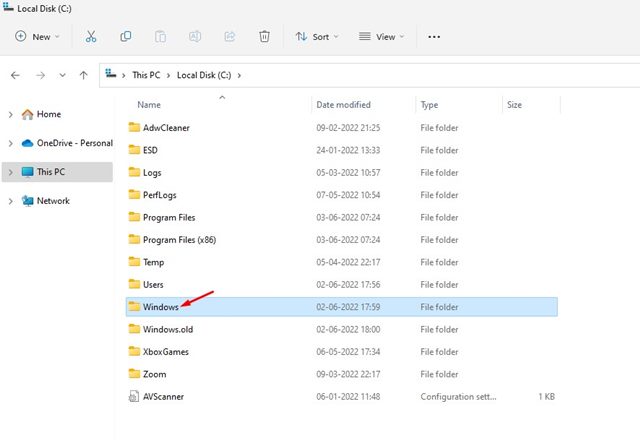Viewport: 640px width, 440px height.
Task: Open the New dropdown menu
Action: [x=38, y=36]
